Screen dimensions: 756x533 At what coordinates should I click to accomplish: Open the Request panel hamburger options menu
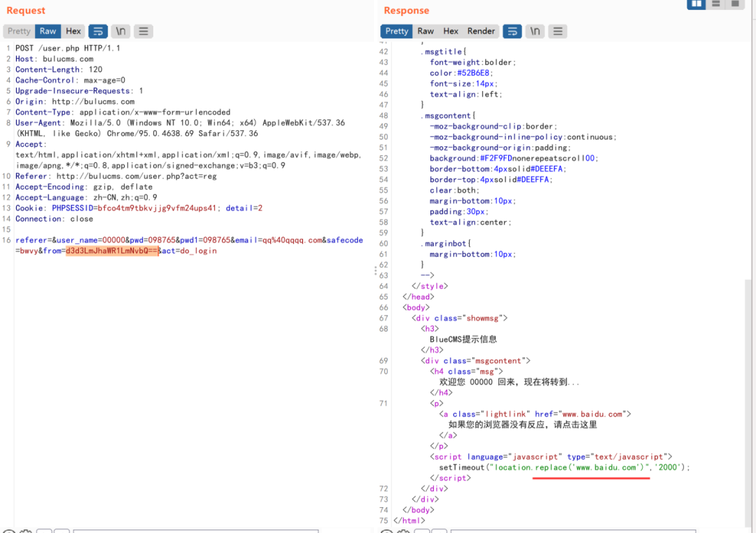[x=143, y=31]
